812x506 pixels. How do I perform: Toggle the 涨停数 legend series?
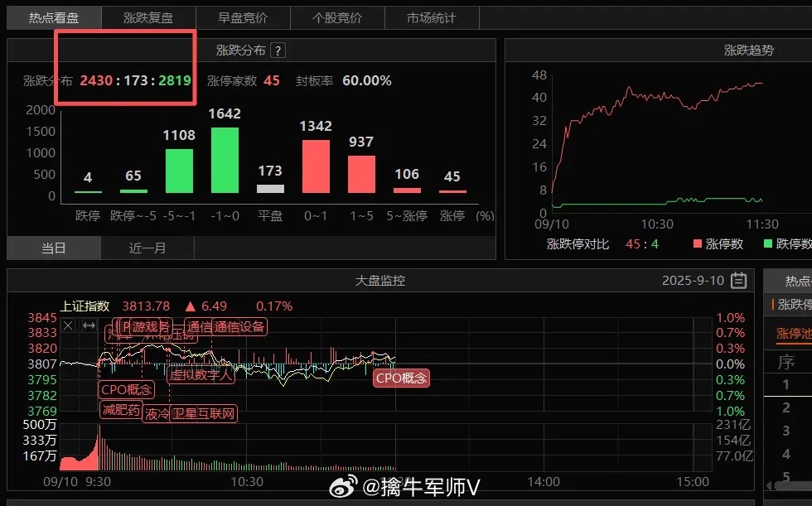[x=718, y=243]
